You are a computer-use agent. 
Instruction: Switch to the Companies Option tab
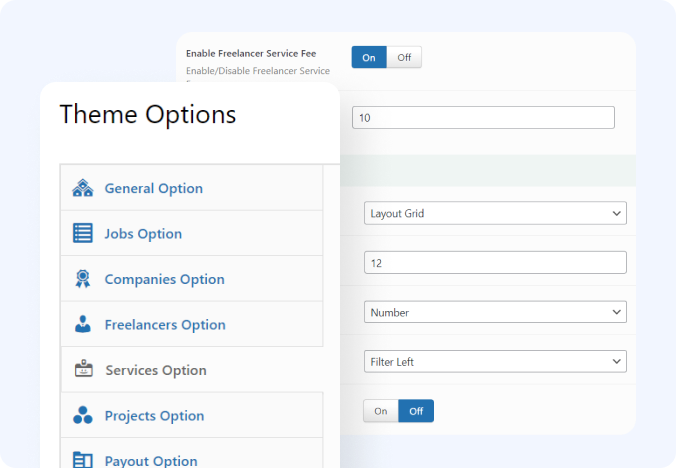click(x=191, y=279)
